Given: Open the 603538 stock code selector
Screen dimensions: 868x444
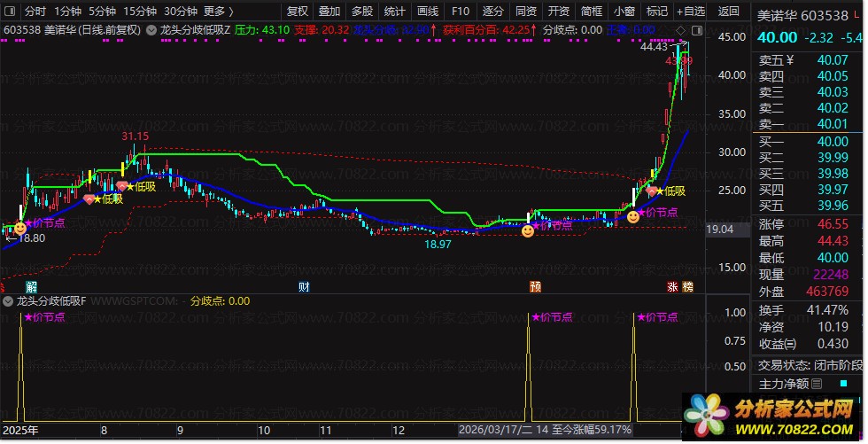Looking at the screenshot, I should click(x=19, y=29).
